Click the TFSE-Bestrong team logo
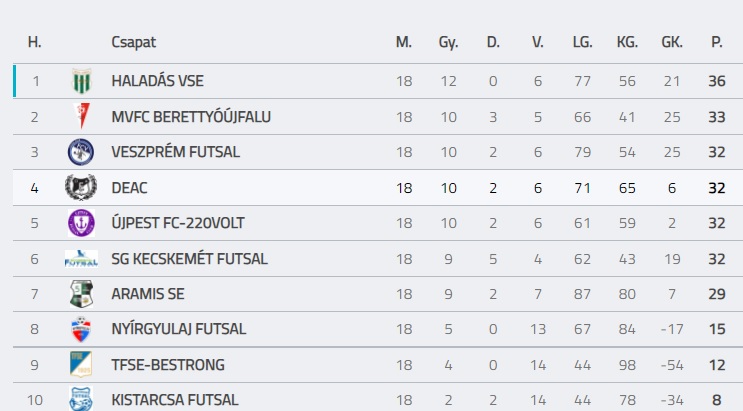The width and height of the screenshot is (743, 411). 81,364
